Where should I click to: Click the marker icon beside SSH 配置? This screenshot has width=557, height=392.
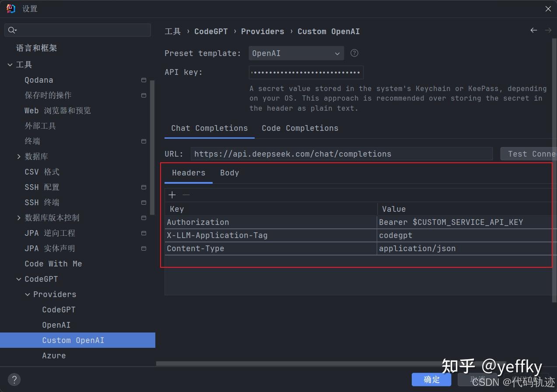[x=144, y=187]
